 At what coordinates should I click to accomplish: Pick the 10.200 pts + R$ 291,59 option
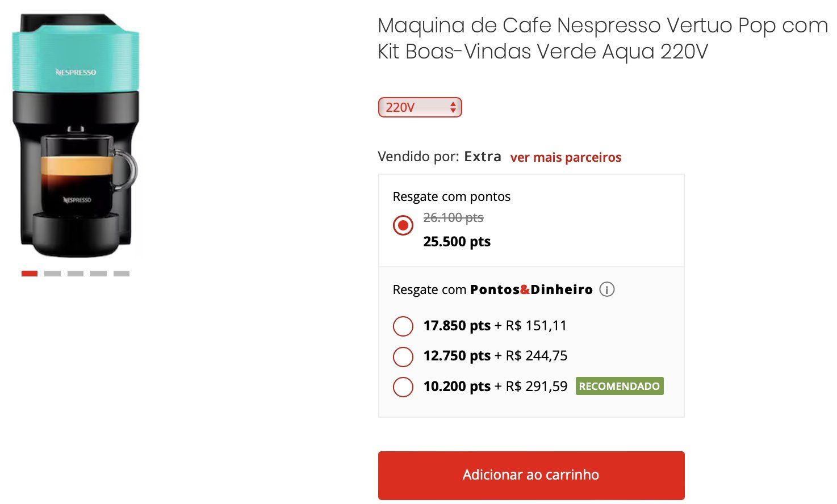tap(403, 387)
